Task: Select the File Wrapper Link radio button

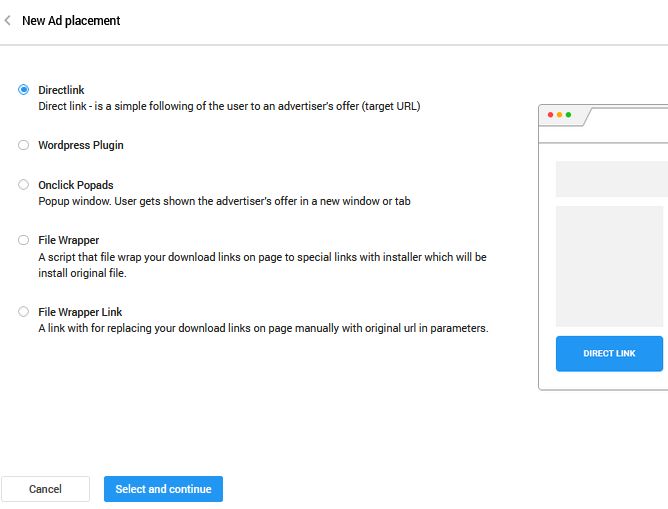Action: (x=23, y=311)
